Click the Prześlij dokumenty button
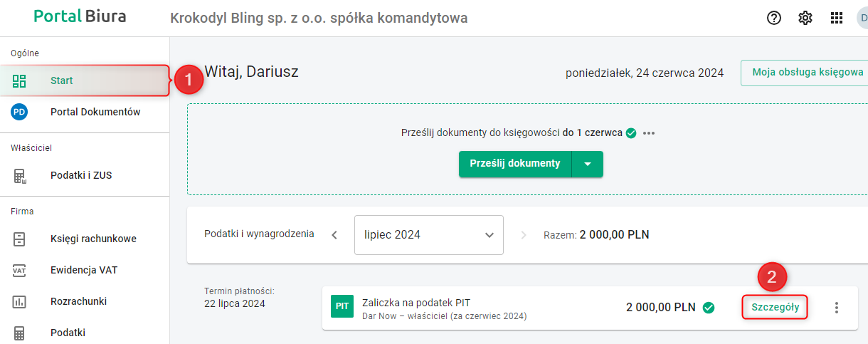 (515, 164)
